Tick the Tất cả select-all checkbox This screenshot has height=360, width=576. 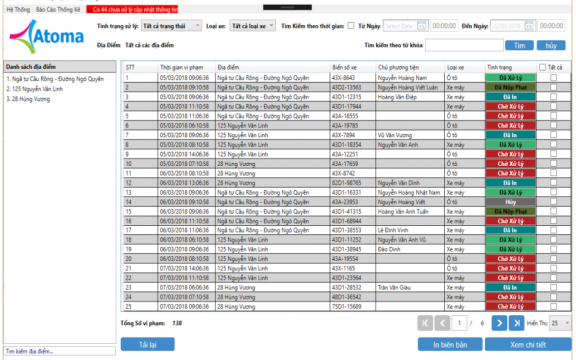tap(542, 67)
